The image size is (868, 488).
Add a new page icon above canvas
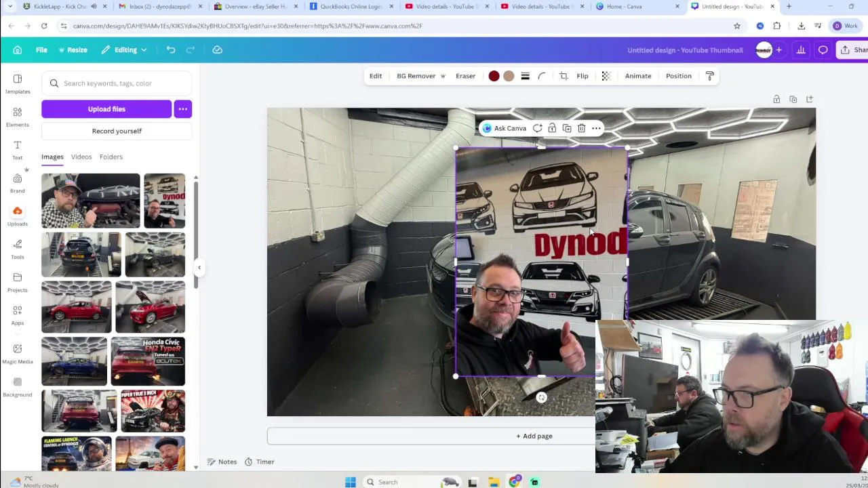click(x=810, y=100)
